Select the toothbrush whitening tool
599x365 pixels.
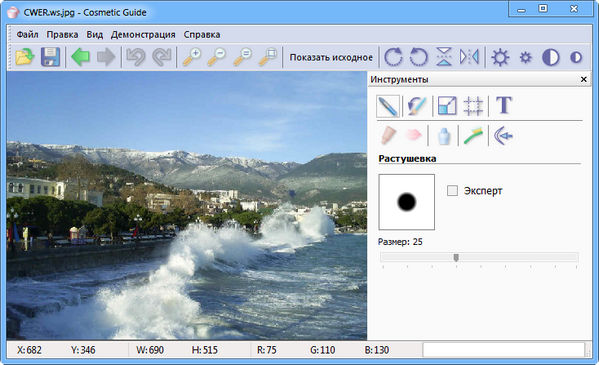click(x=473, y=135)
